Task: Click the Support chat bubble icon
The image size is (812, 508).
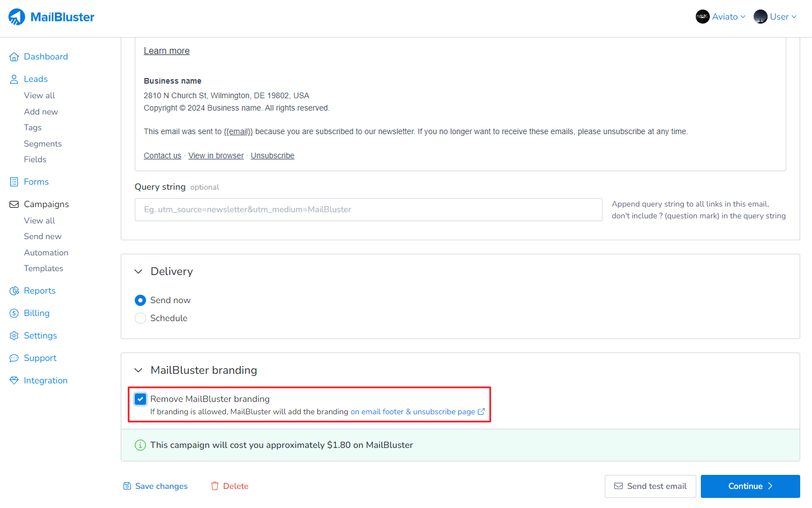Action: (14, 358)
